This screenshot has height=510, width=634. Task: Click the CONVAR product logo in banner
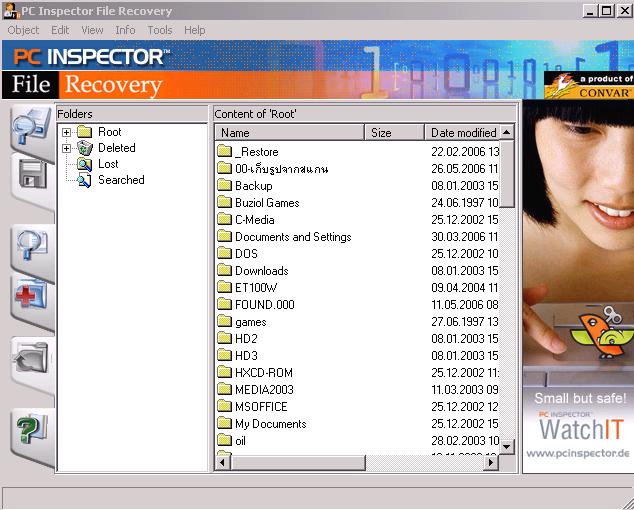point(589,85)
